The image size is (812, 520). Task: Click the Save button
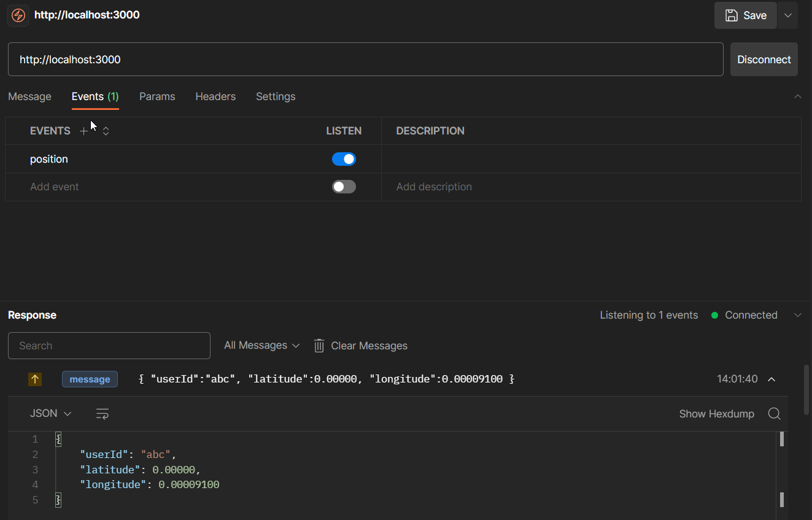tap(746, 15)
